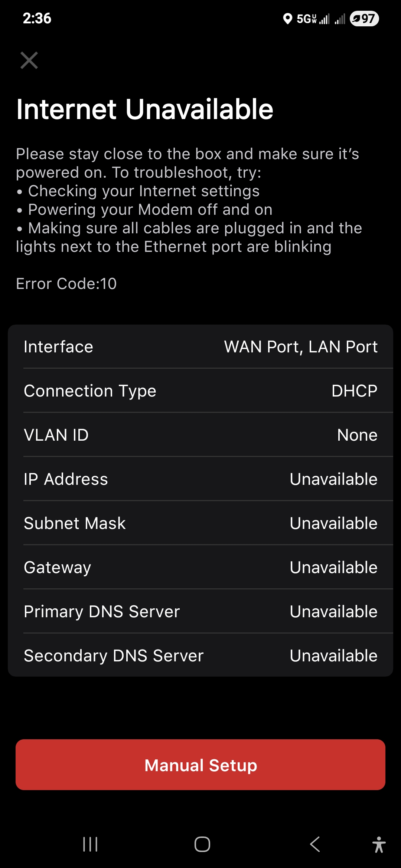Tap the Primary DNS Server row
Screen dimensions: 401x868
click(x=200, y=611)
